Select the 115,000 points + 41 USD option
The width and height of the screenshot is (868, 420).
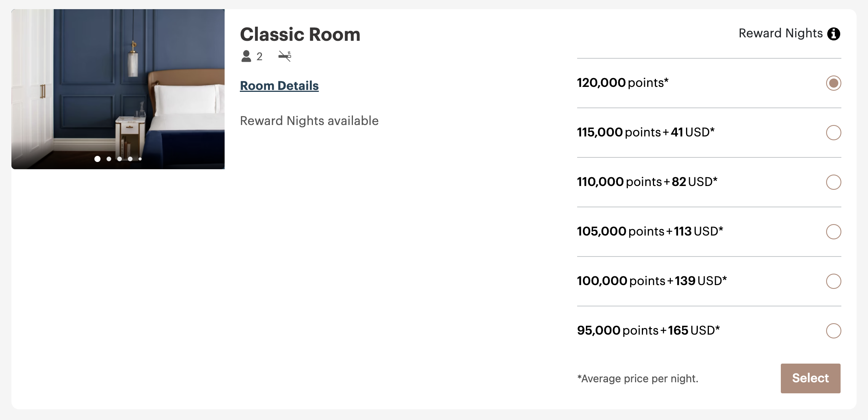click(x=833, y=133)
